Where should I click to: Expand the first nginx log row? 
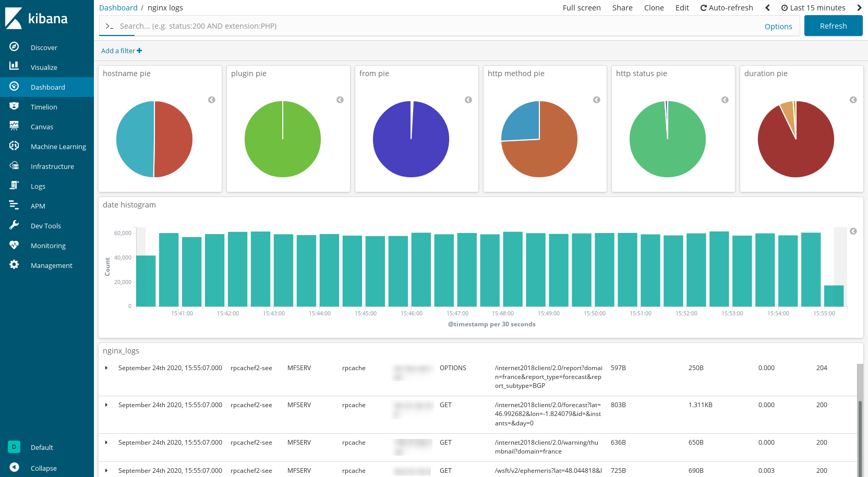(106, 368)
